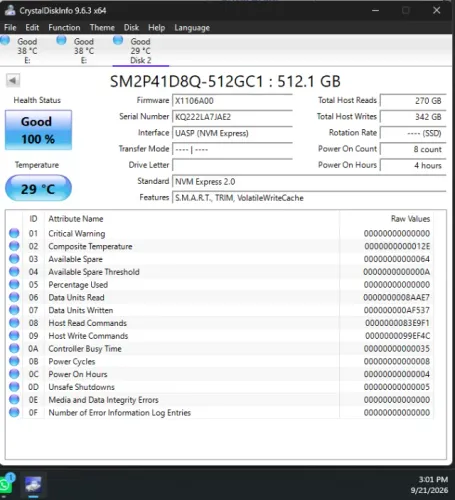
Task: Click the Total Host Reads value 270 GB
Action: click(x=413, y=100)
